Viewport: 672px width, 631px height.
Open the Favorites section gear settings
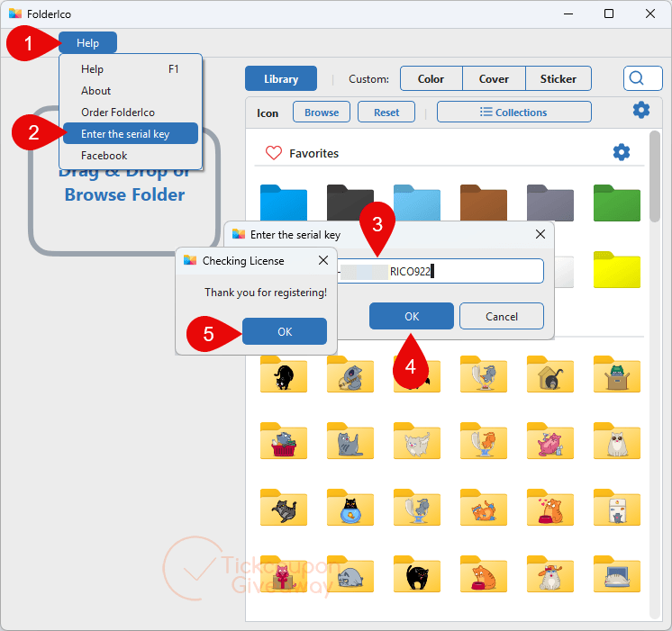click(622, 152)
